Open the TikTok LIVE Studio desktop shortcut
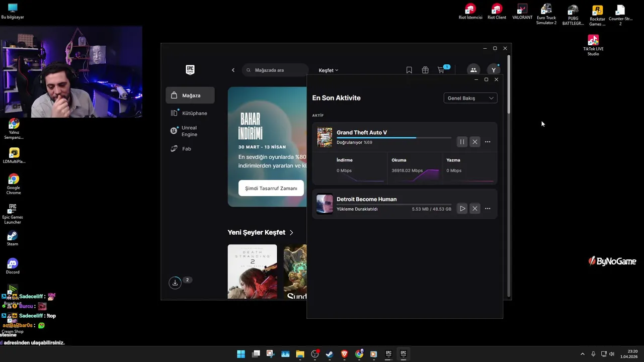The height and width of the screenshot is (362, 644). [x=593, y=45]
